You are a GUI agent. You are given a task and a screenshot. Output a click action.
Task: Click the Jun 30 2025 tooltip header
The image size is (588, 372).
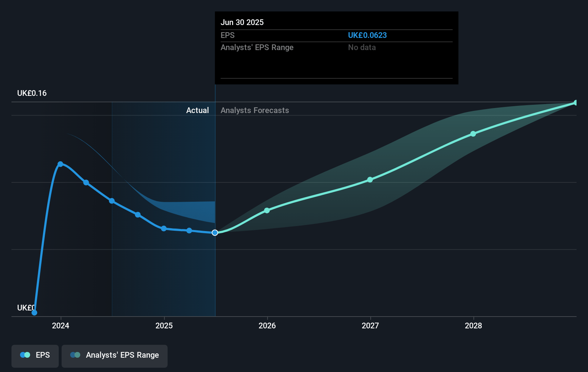click(x=242, y=22)
